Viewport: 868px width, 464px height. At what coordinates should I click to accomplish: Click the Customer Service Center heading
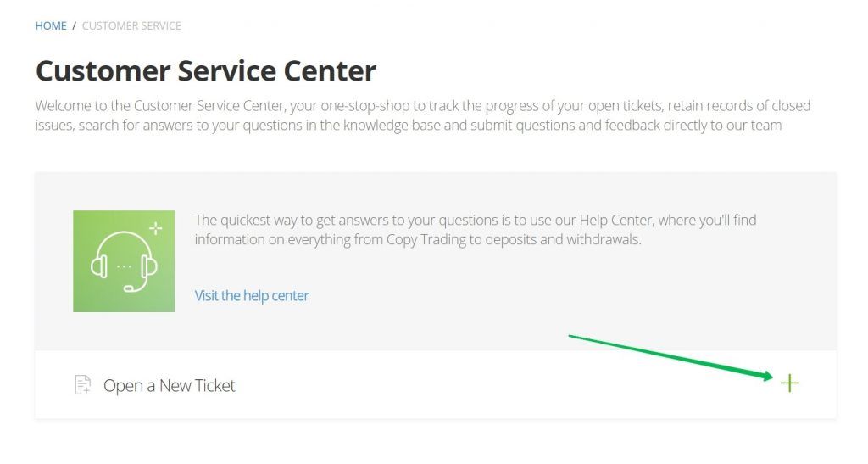(x=206, y=70)
